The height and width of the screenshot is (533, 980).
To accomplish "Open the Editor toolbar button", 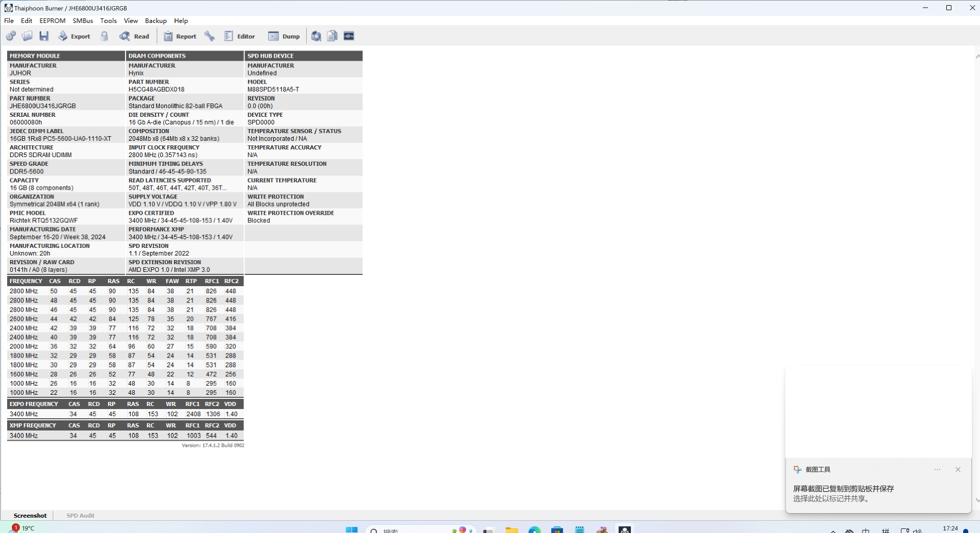I will click(x=240, y=36).
